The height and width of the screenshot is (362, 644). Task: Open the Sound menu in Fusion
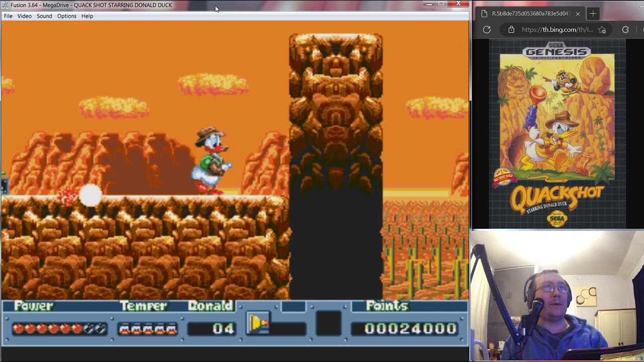(44, 16)
